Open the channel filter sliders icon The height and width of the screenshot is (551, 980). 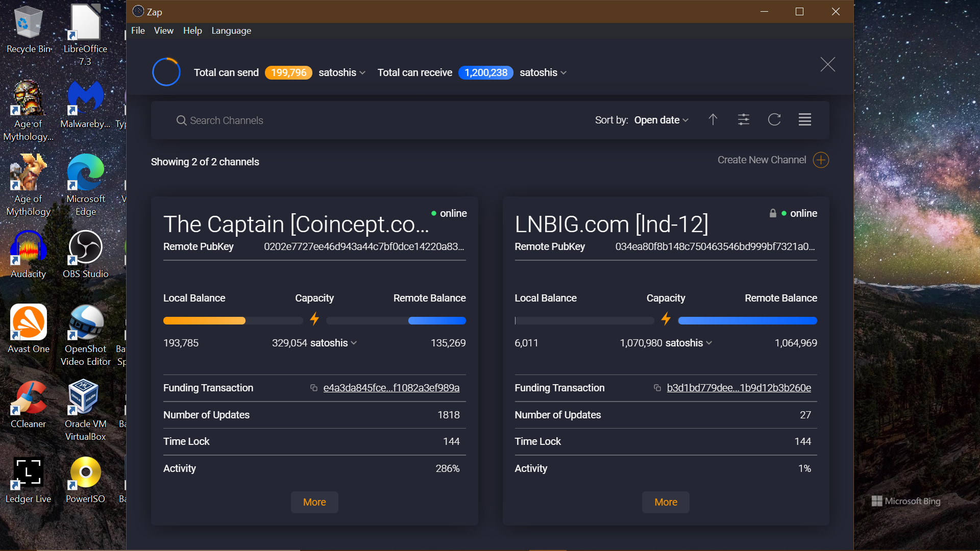[744, 120]
